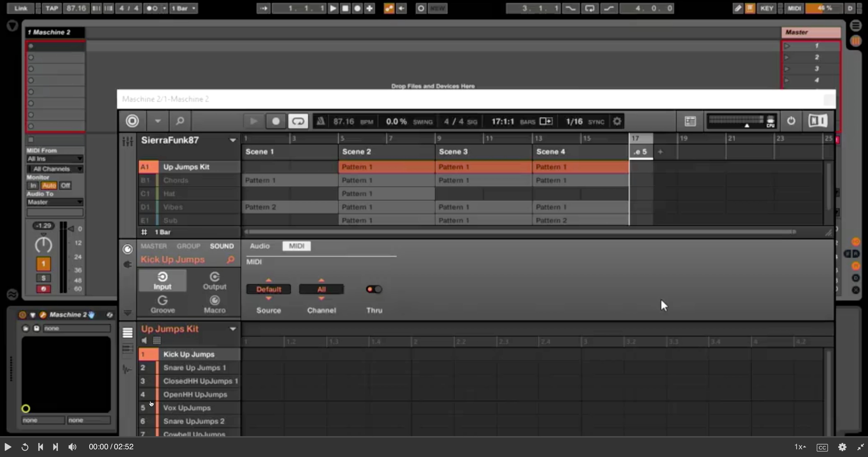The image size is (868, 457).
Task: Expand the Up Jumps Kit dropdown arrow
Action: tap(232, 329)
